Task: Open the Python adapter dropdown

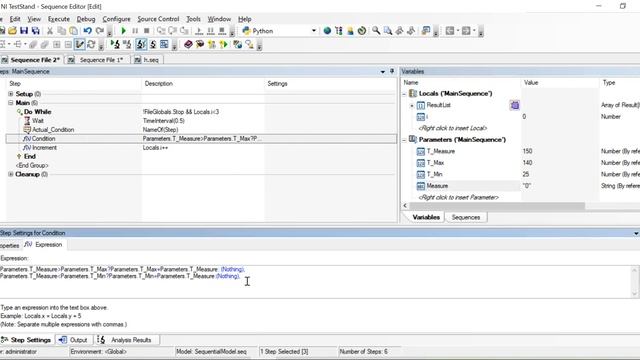Action: (314, 31)
